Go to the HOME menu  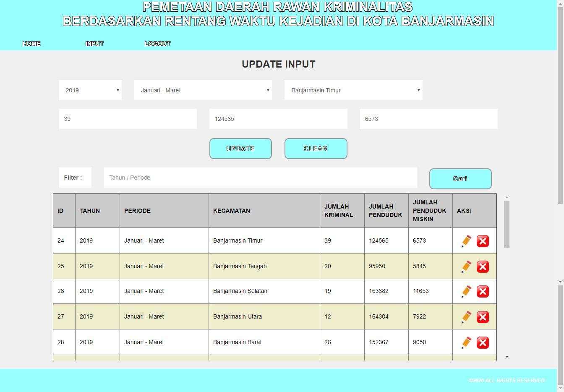(31, 44)
